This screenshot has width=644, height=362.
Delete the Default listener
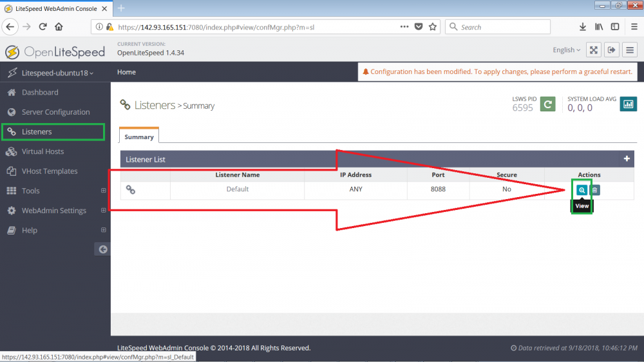click(x=594, y=190)
